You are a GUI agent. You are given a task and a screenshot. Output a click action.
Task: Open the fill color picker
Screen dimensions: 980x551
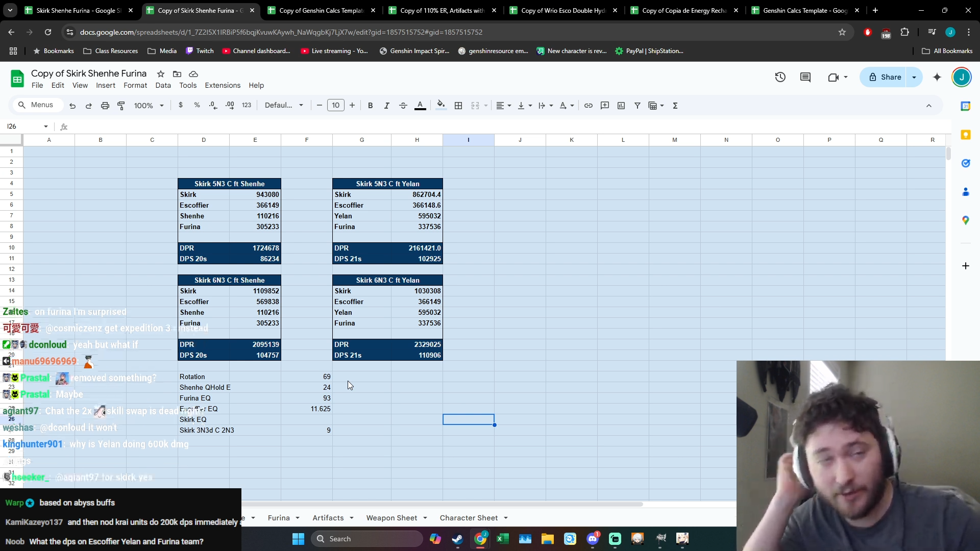(441, 106)
